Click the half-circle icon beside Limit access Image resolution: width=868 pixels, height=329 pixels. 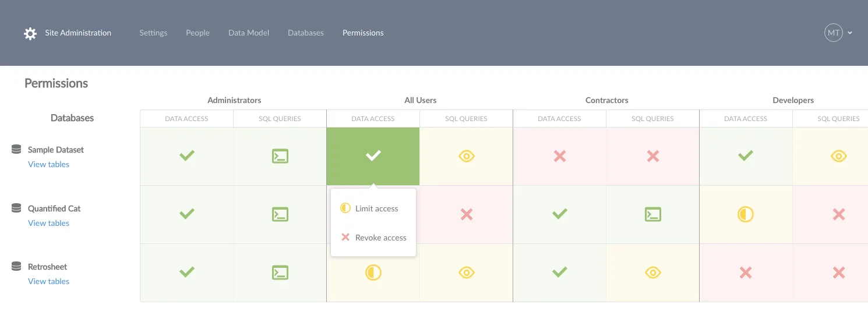[x=345, y=208]
